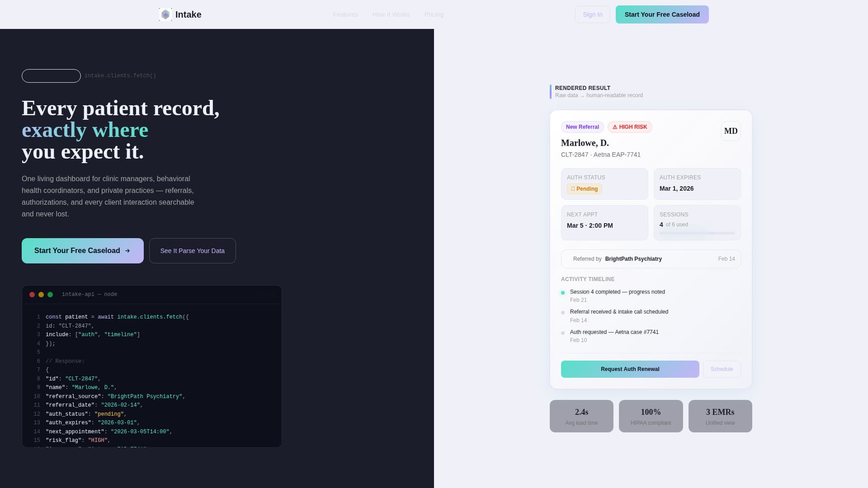Click the yellow terminal window dot
The width and height of the screenshot is (868, 488).
[41, 295]
